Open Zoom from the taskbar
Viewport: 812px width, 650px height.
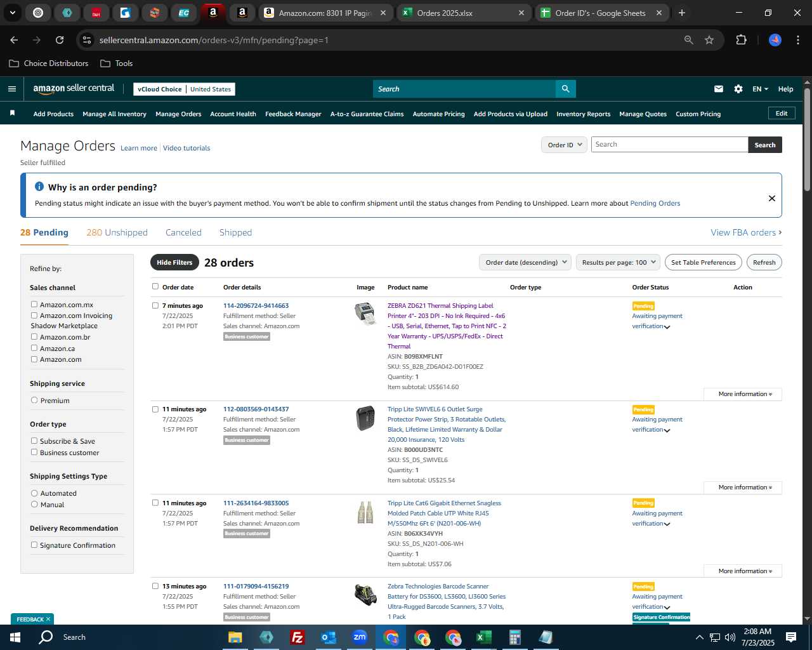[360, 637]
